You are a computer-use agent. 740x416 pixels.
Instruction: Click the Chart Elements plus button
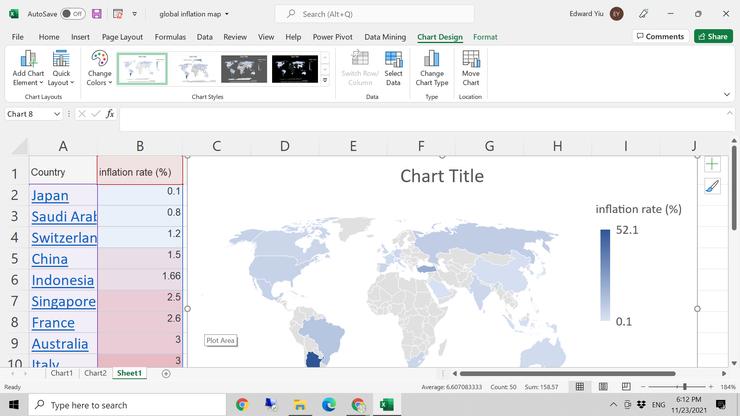[x=712, y=164]
